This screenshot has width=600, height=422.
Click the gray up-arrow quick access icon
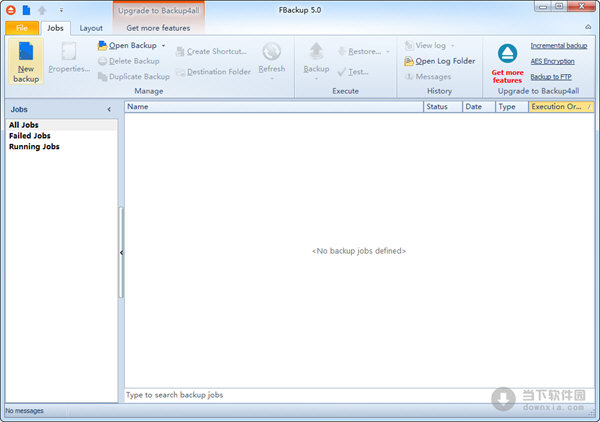pyautogui.click(x=42, y=10)
